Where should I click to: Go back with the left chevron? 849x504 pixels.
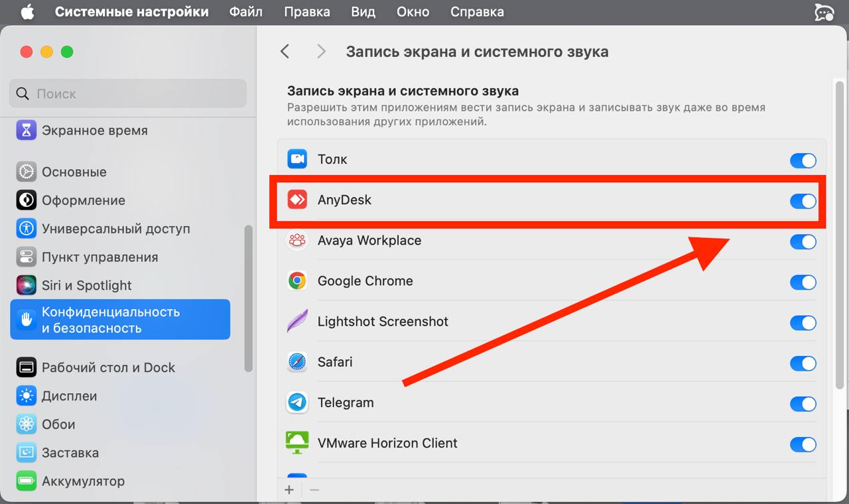click(285, 51)
